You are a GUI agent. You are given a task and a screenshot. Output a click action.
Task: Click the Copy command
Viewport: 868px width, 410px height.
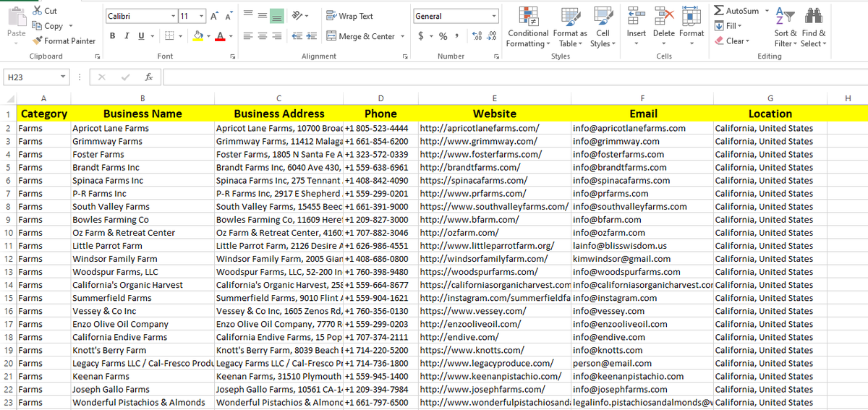48,26
